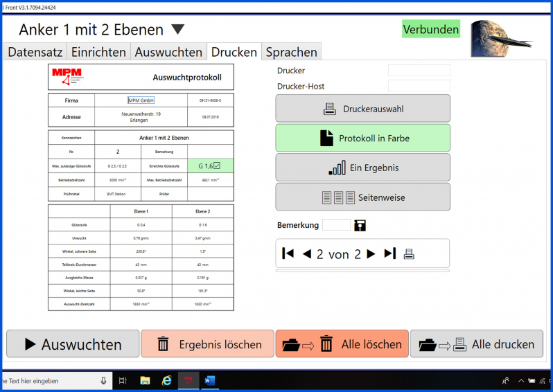The height and width of the screenshot is (392, 553).
Task: Toggle the Ein Ergebnis print mode
Action: pyautogui.click(x=362, y=168)
